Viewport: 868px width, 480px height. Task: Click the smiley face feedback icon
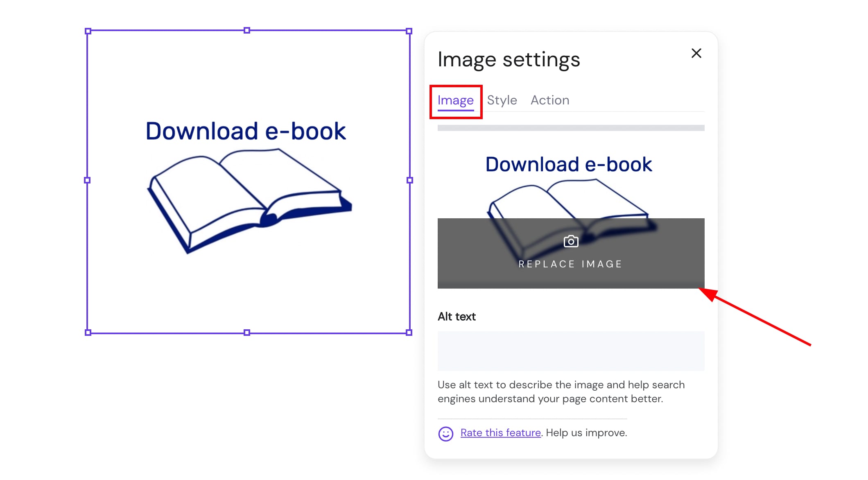click(x=445, y=434)
